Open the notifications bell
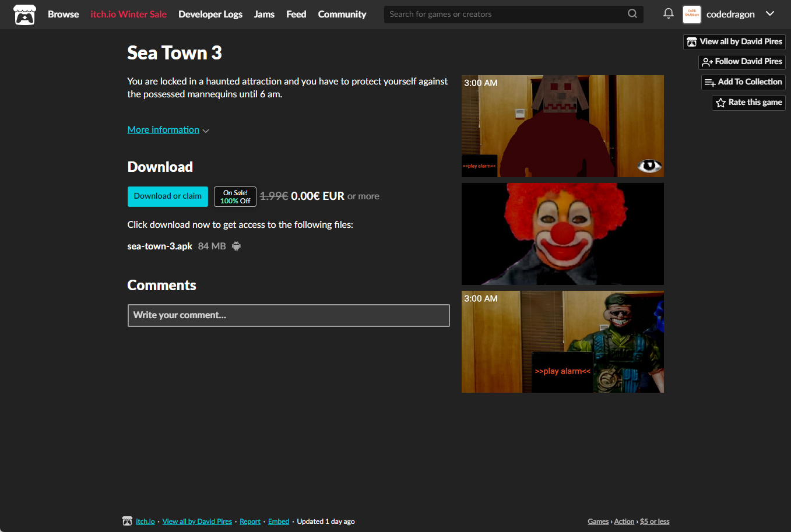Viewport: 791px width, 532px height. (669, 13)
